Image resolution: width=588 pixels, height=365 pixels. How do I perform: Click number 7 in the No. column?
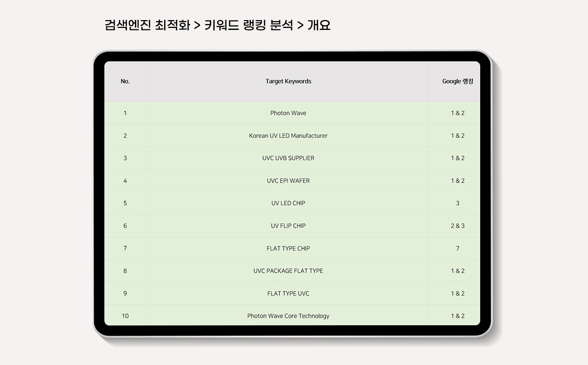click(125, 248)
